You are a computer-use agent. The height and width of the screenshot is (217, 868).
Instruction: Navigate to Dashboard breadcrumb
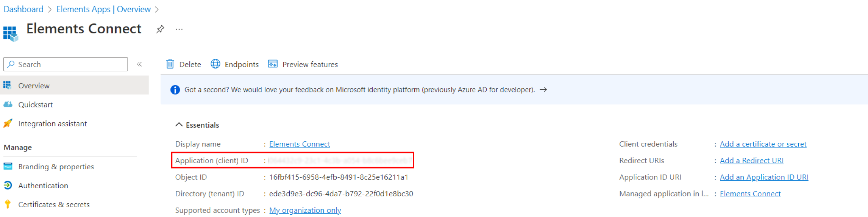pyautogui.click(x=23, y=9)
